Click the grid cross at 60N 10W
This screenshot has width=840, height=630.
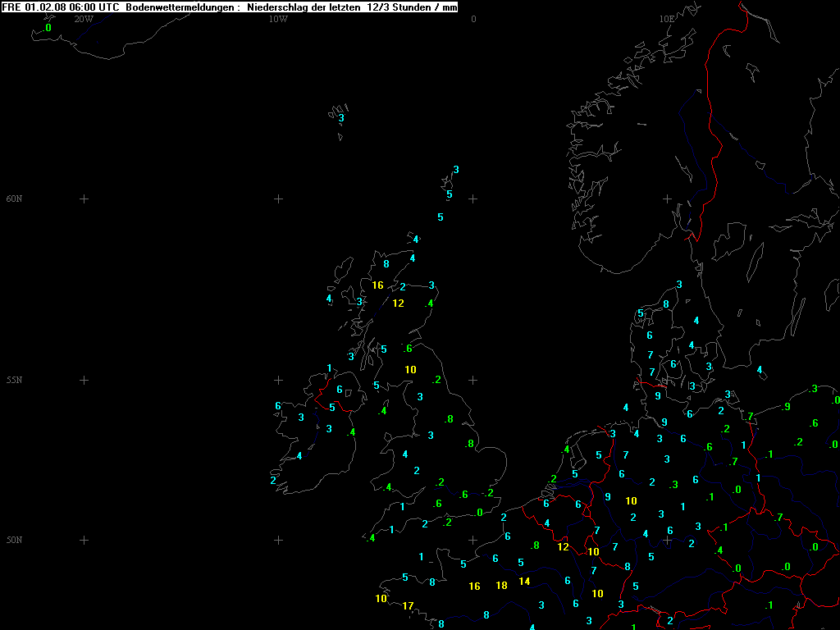point(278,199)
